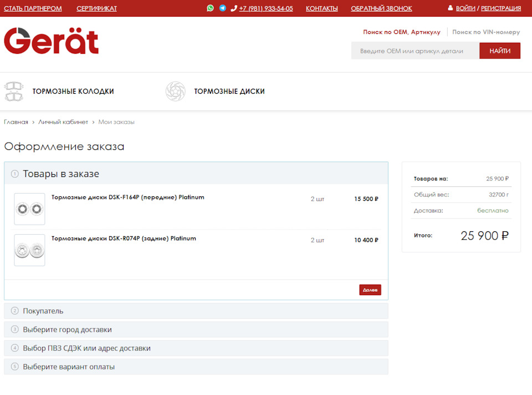Go to Личный кабинет breadcrumb
This screenshot has width=532, height=395.
point(63,122)
